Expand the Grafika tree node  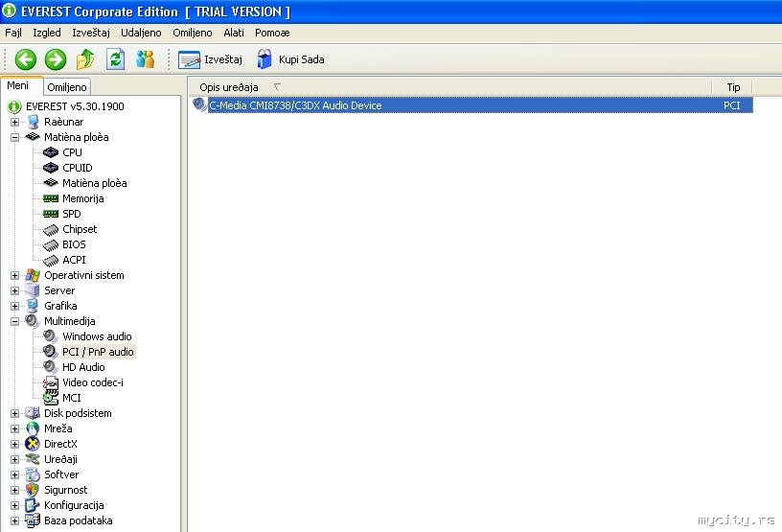click(15, 306)
